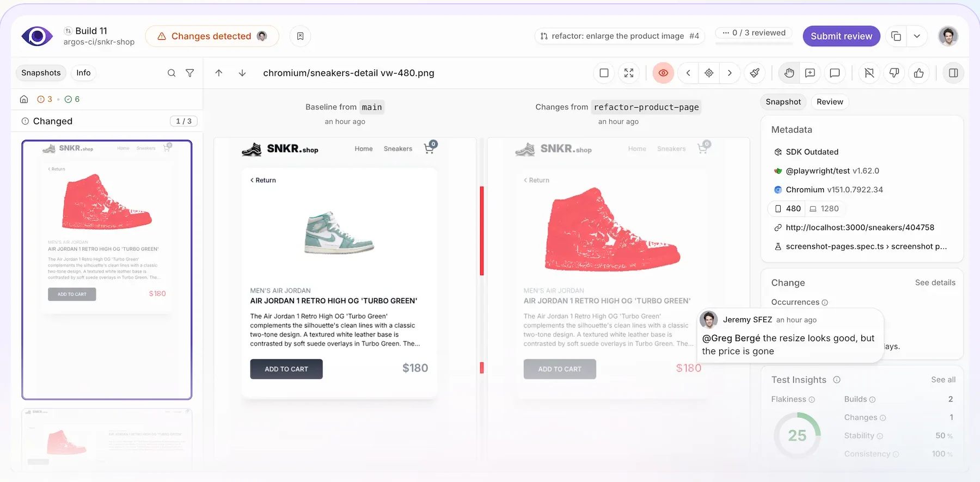The height and width of the screenshot is (482, 980).
Task: Toggle the right sidebar panel icon
Action: point(953,73)
